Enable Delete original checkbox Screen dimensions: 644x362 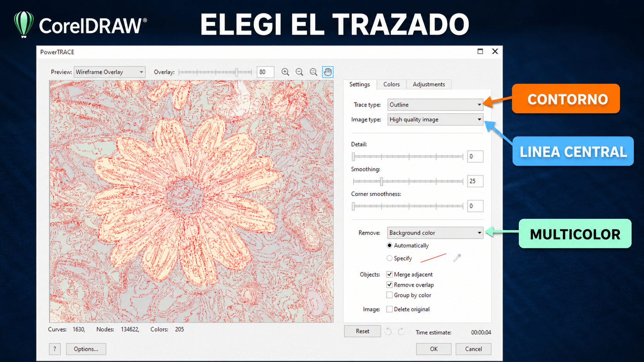click(389, 309)
